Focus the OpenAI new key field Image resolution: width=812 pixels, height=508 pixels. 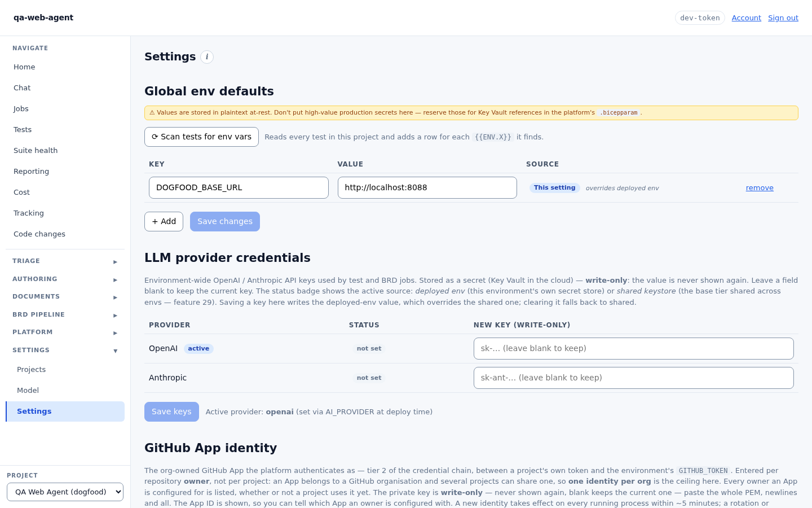pos(634,349)
